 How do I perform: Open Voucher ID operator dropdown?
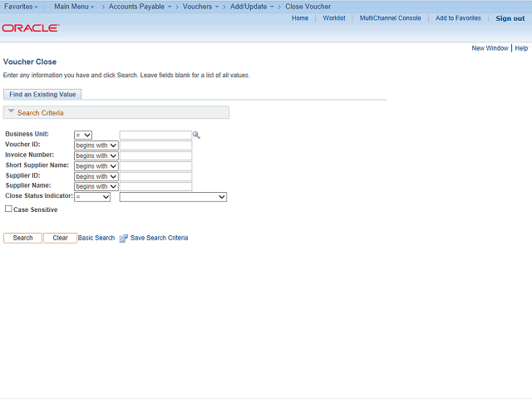pyautogui.click(x=96, y=145)
